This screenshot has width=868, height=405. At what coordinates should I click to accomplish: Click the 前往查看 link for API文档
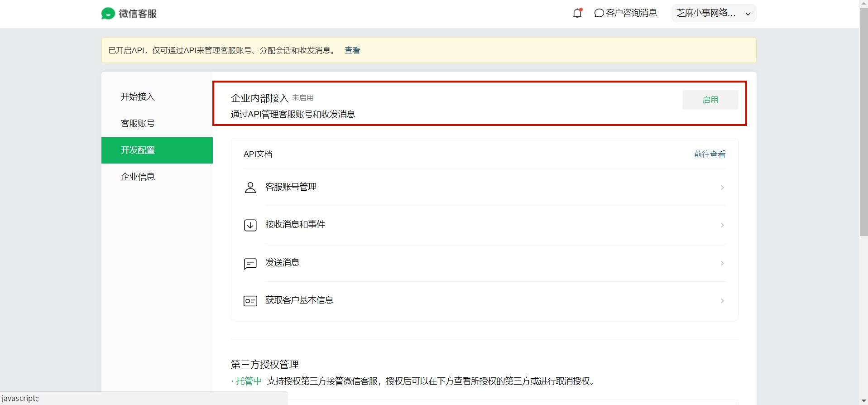click(710, 154)
